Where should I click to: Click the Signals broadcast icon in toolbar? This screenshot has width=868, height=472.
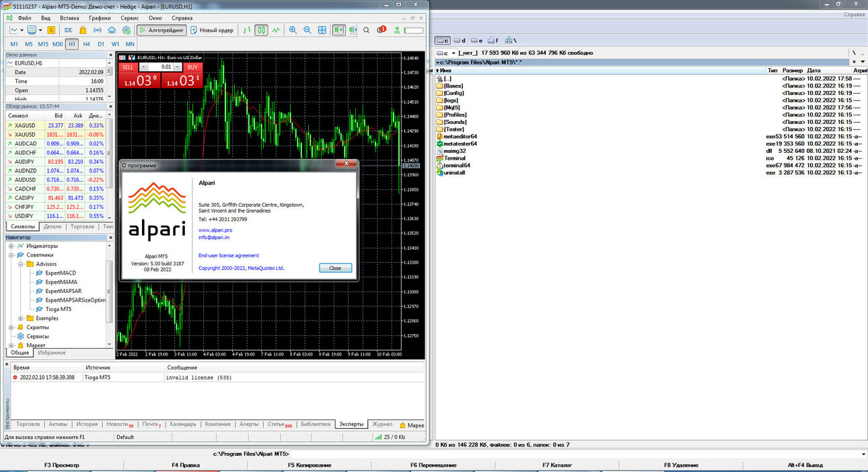[97, 30]
